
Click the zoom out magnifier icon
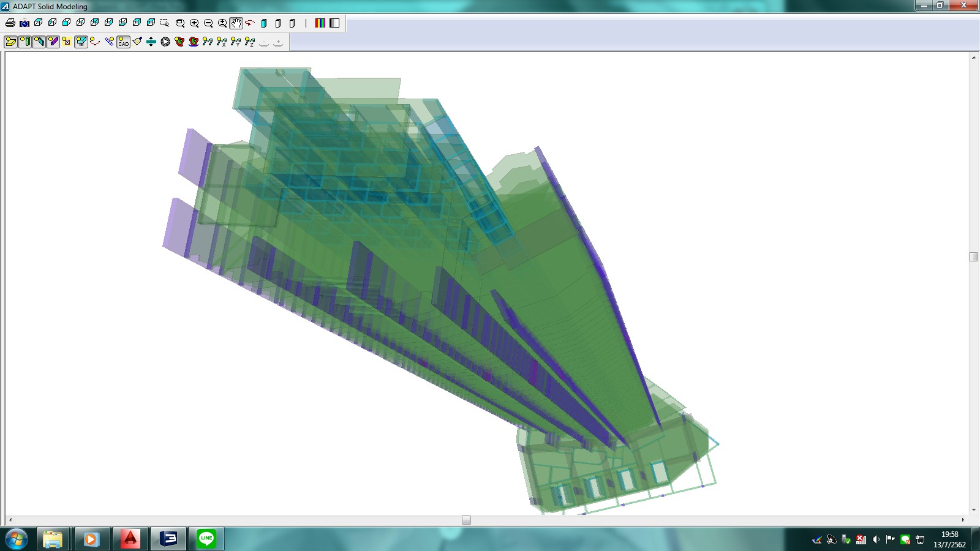(x=208, y=23)
